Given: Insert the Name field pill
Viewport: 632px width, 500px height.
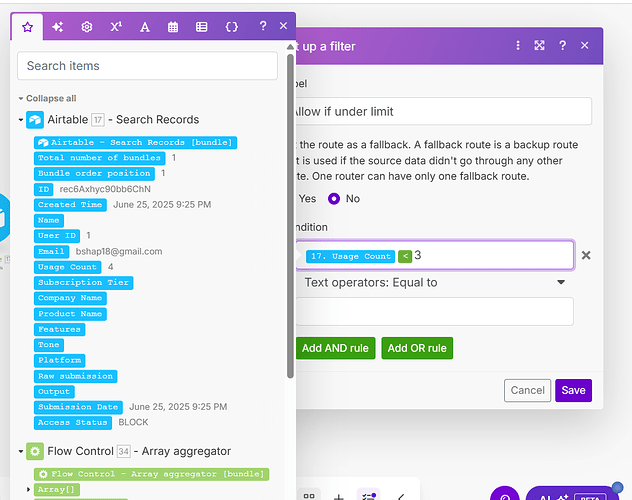Looking at the screenshot, I should (49, 220).
